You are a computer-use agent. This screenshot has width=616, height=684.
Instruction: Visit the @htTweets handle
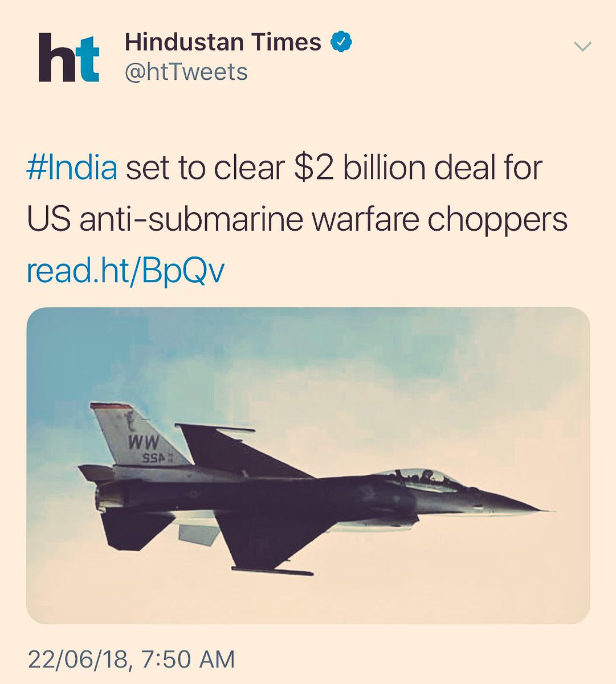pyautogui.click(x=186, y=72)
